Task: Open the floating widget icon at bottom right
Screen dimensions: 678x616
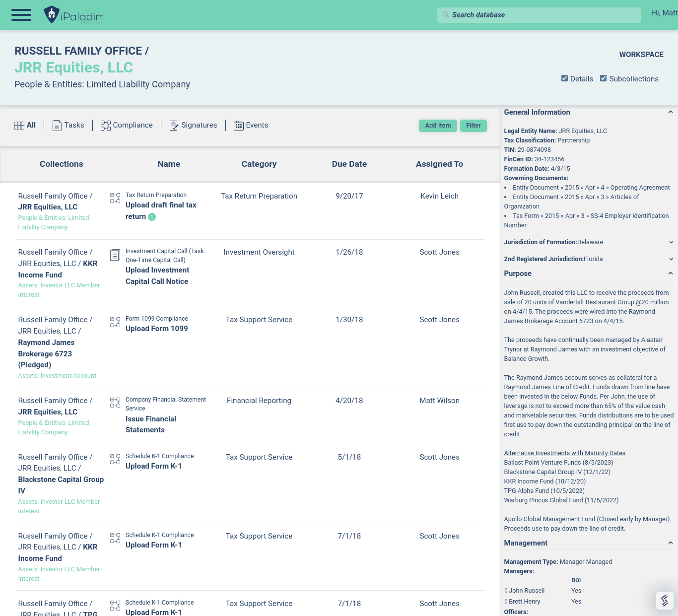Action: coord(665,601)
